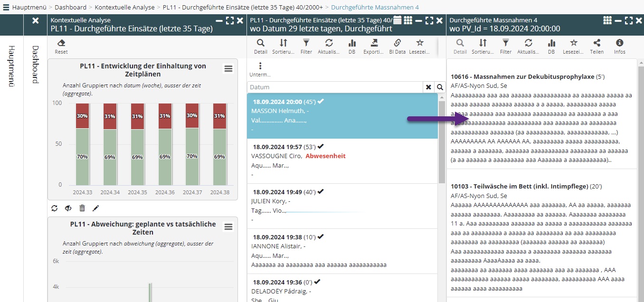Click DB chart icon in right panel
The image size is (644, 302).
551,43
